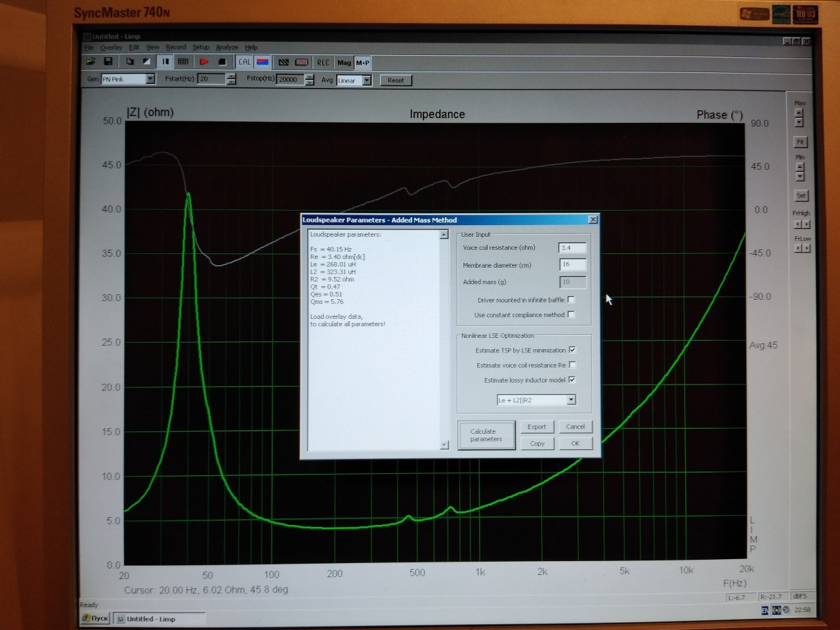Open the RLC calculation tool
Screen dimensions: 840x630
click(324, 63)
